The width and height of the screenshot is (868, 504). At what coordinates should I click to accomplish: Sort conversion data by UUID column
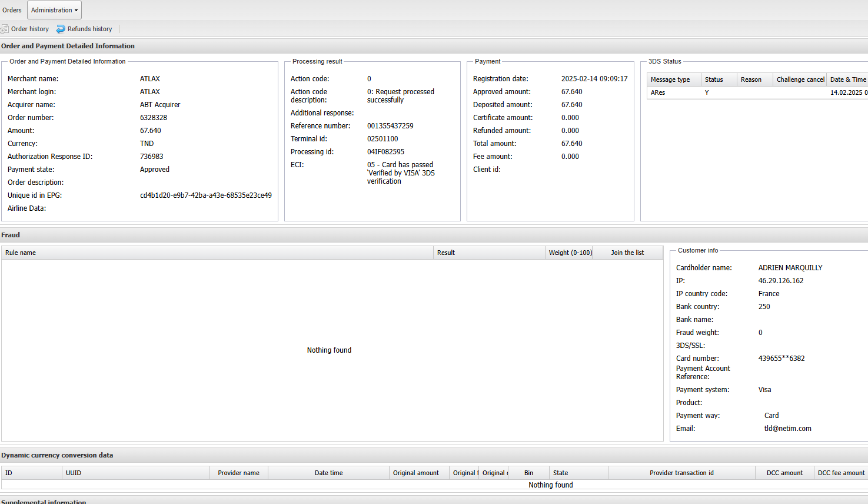pyautogui.click(x=74, y=473)
